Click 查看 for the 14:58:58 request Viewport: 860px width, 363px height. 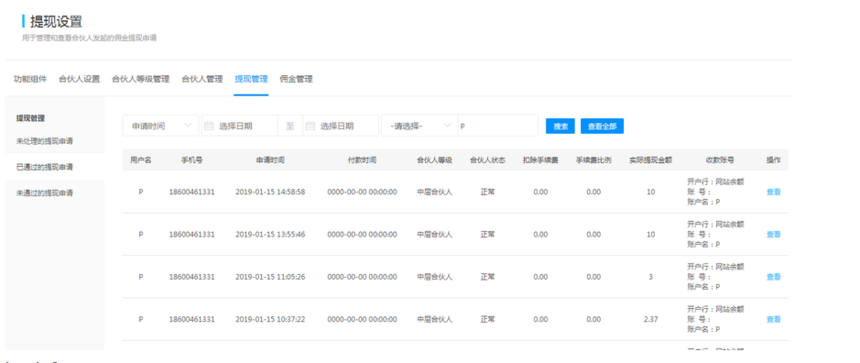coord(773,192)
